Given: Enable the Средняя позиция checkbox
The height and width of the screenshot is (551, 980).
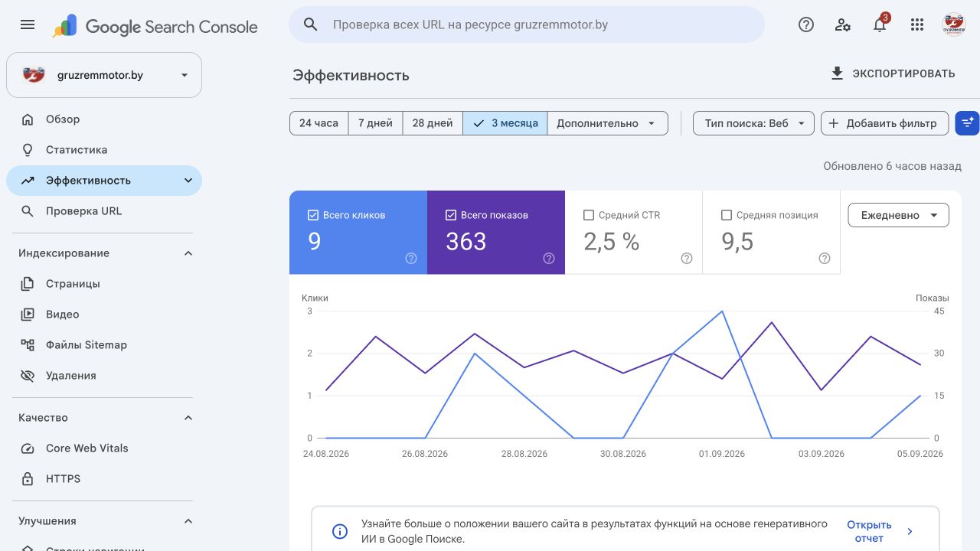Looking at the screenshot, I should [726, 215].
